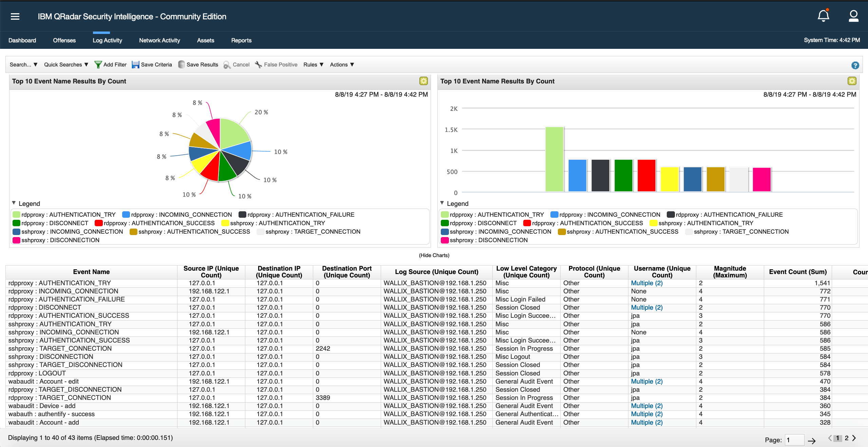Click the blue INCOMING_CONNECTION bar in chart

577,175
